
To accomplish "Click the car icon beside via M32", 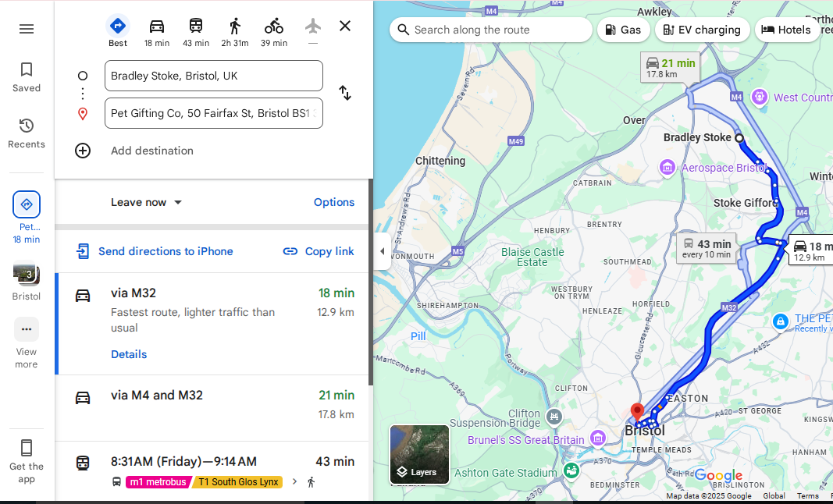I will tap(82, 295).
